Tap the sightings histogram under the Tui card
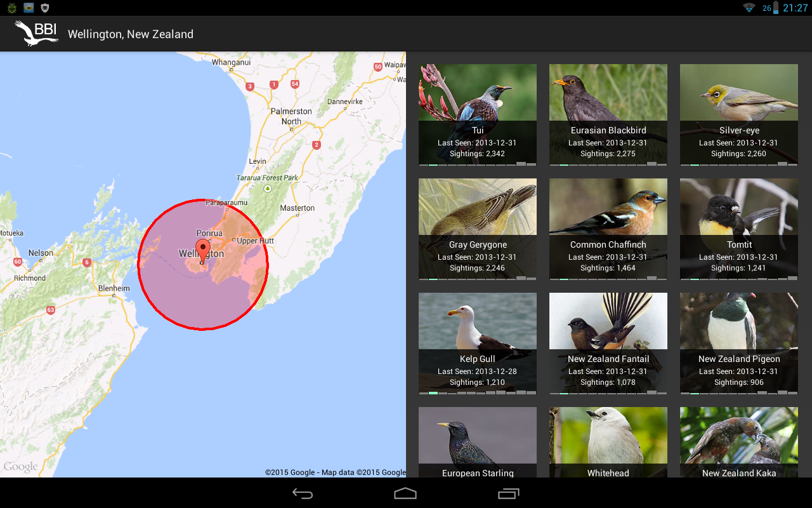 (x=477, y=164)
